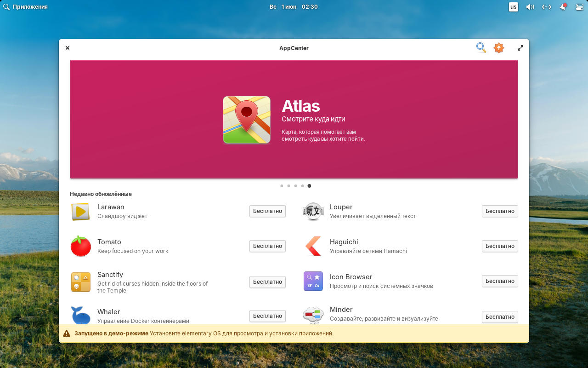Open the AppCenter search magnifier icon
The height and width of the screenshot is (368, 588).
point(481,48)
